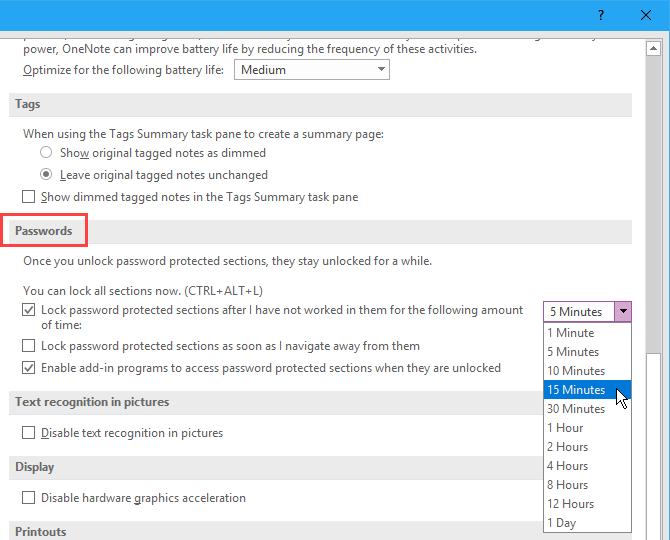The width and height of the screenshot is (670, 540).
Task: Enable Lock sections when navigating away
Action: click(29, 346)
